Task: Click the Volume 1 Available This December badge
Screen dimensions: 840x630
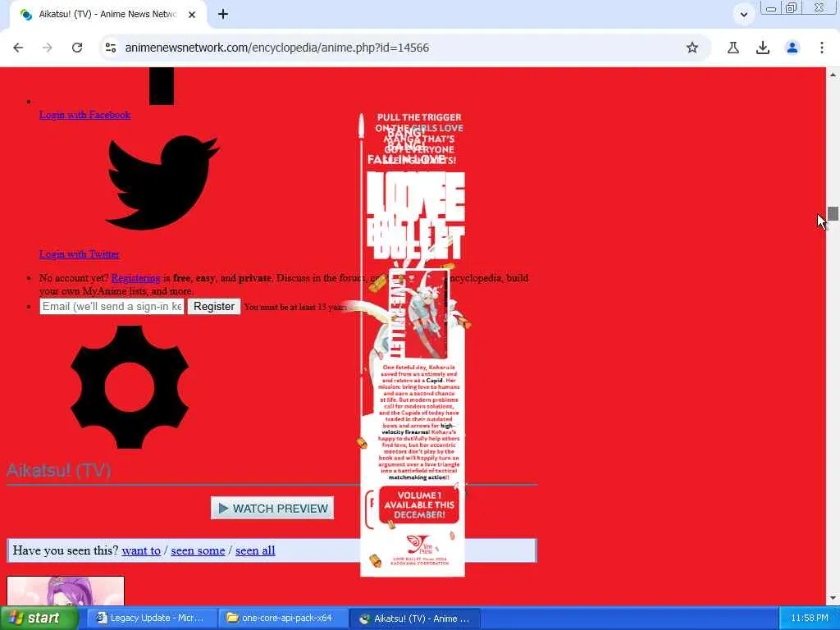Action: point(419,504)
